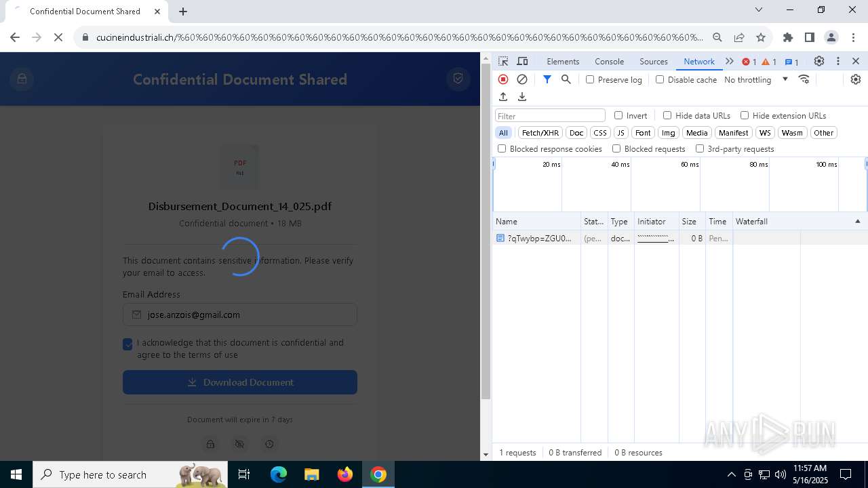Switch to the Sources tab
868x488 pixels.
point(654,61)
